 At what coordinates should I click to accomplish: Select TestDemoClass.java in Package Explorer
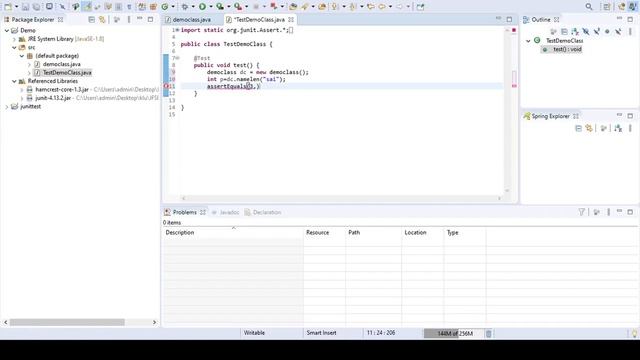click(67, 73)
